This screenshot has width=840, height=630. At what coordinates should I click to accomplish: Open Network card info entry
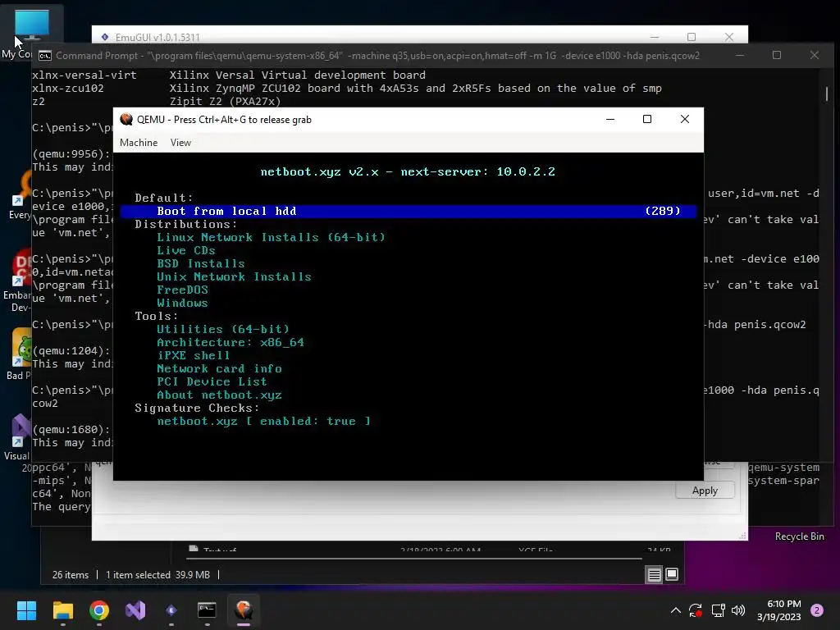coord(219,368)
